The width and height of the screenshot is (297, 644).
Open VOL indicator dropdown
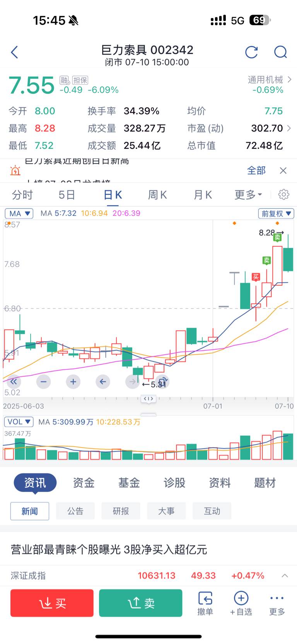[x=19, y=422]
